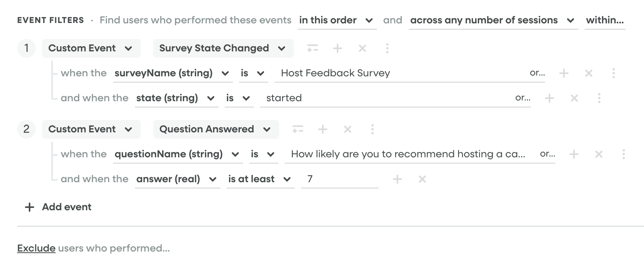Screen dimensions: 644x271
Task: Click the answer value field showing 7
Action: click(339, 179)
